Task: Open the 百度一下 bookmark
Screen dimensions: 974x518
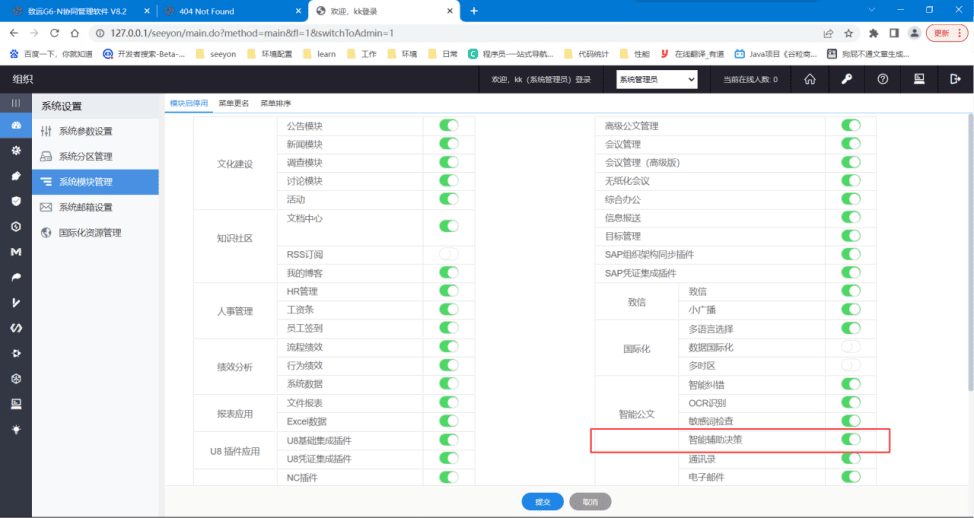Action: pyautogui.click(x=51, y=54)
